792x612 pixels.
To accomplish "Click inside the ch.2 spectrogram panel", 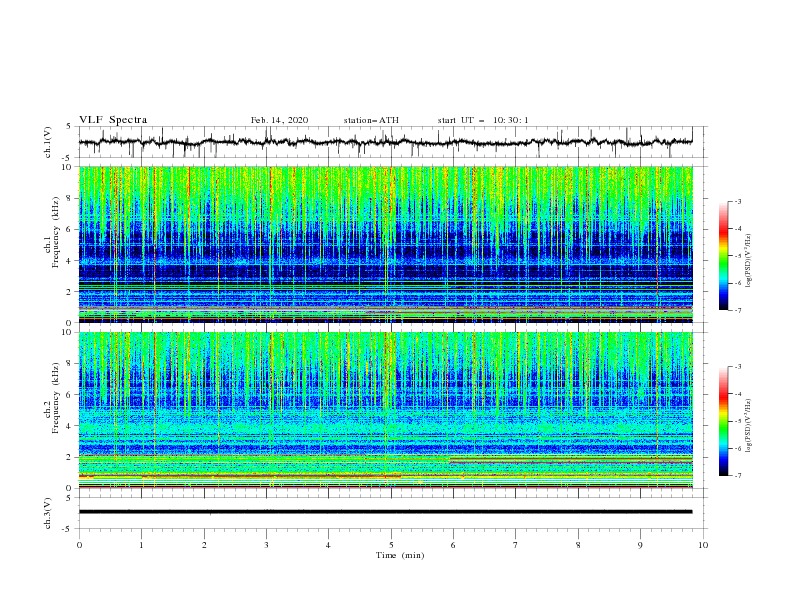I will 385,410.
